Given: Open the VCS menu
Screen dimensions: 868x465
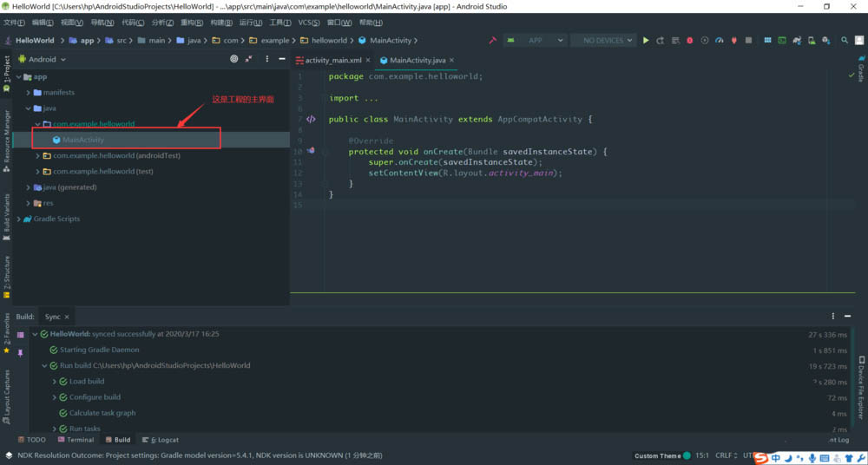Looking at the screenshot, I should 309,23.
